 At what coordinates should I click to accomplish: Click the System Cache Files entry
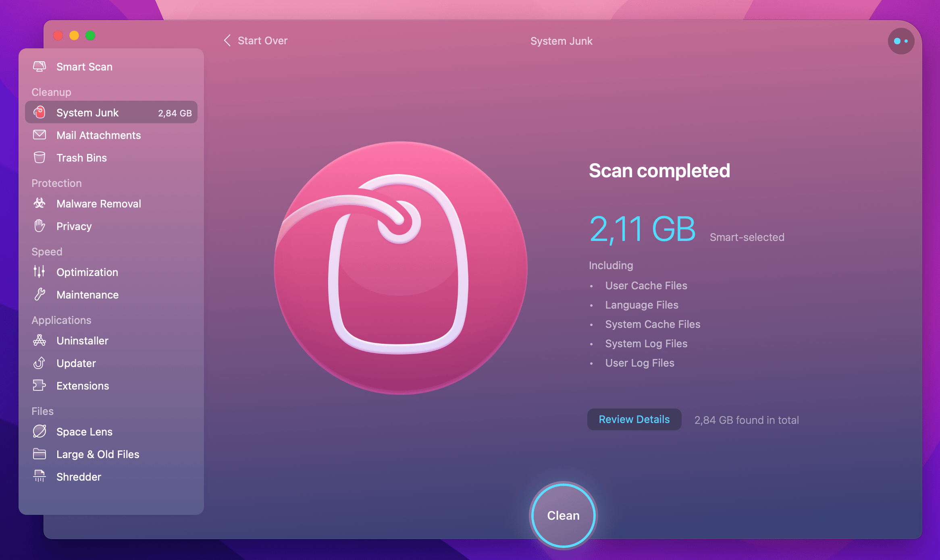653,324
